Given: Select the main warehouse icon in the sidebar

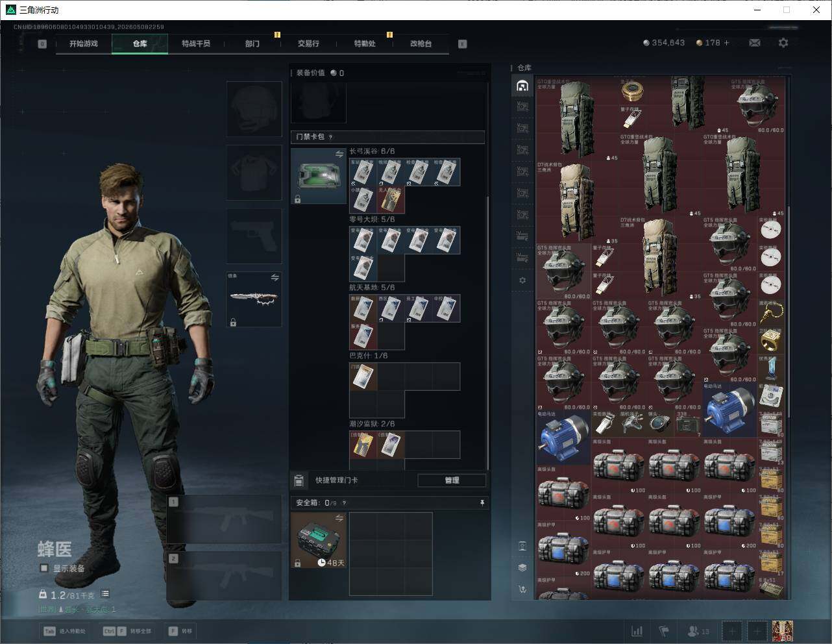Looking at the screenshot, I should coord(522,86).
